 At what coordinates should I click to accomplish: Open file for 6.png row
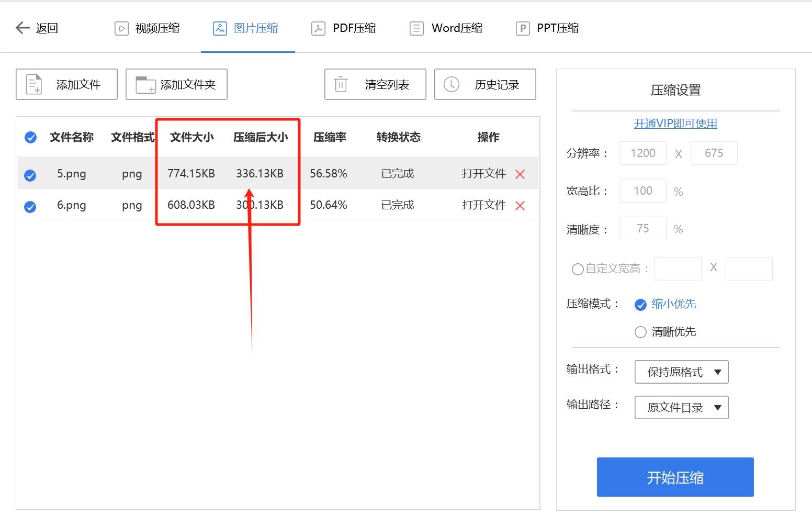(x=484, y=205)
